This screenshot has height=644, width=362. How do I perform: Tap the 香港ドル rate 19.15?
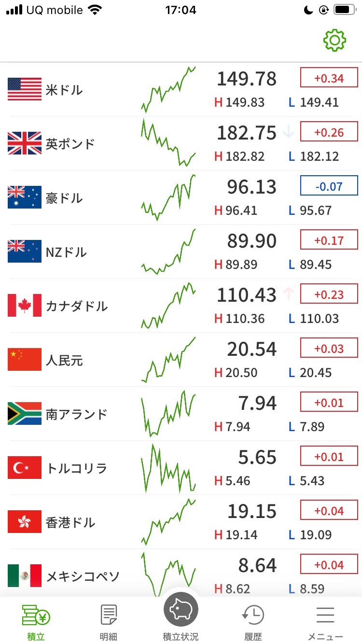[252, 512]
